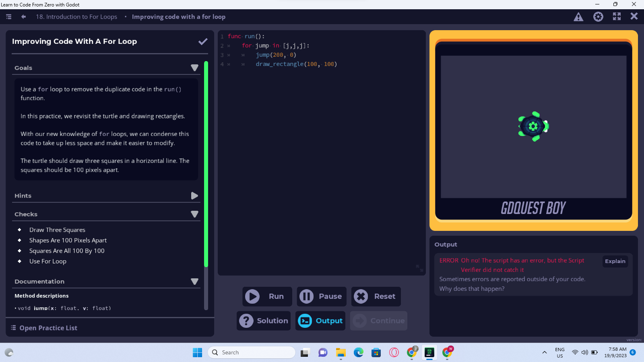Viewport: 644px width, 362px height.
Task: Open the Solution view
Action: pos(264,321)
